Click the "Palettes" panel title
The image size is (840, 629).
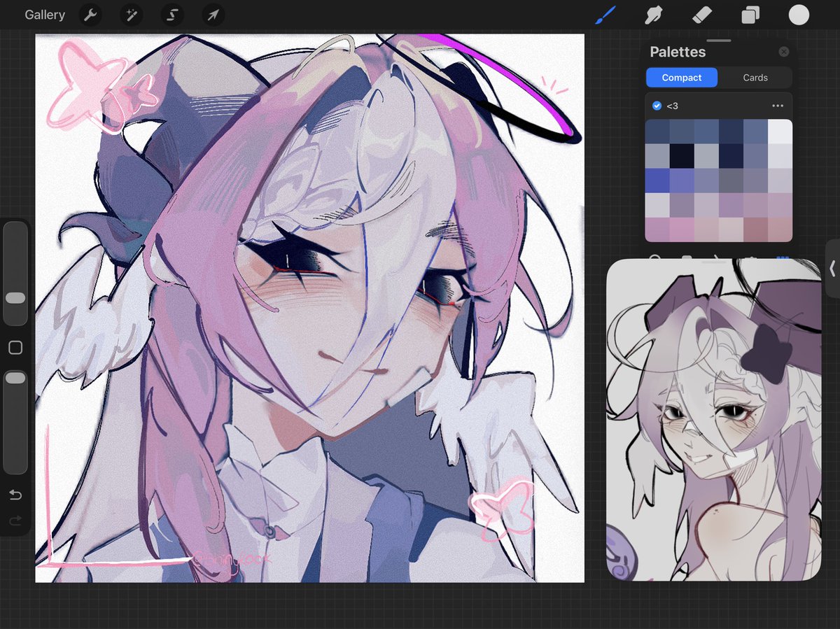678,52
